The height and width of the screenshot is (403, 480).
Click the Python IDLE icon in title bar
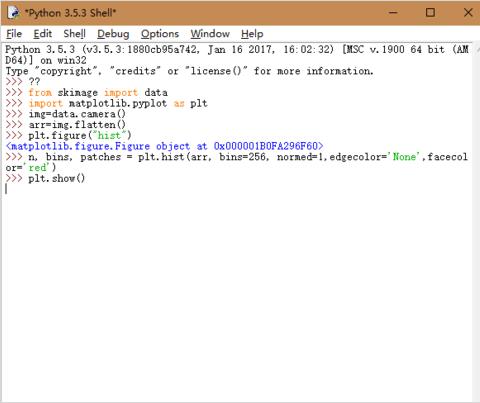(13, 12)
